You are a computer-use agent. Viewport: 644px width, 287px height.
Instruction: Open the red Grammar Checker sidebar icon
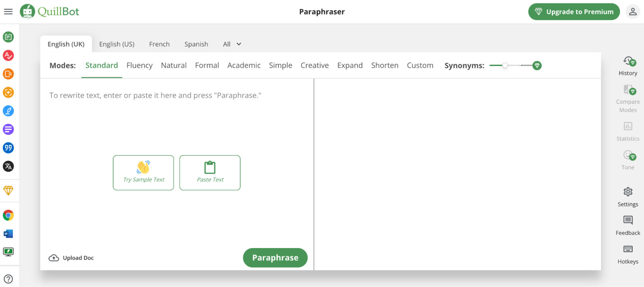(8, 55)
